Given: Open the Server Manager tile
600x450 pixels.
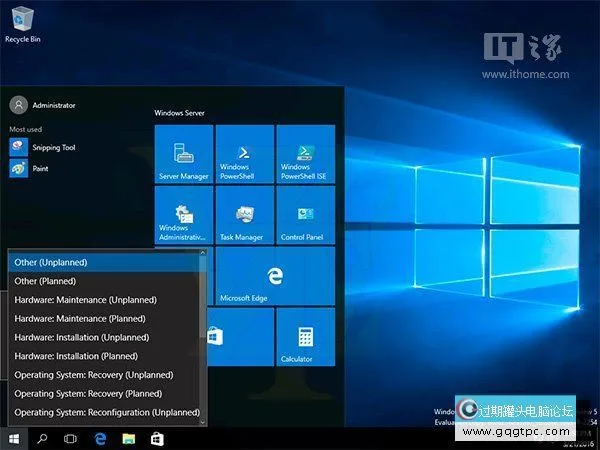Looking at the screenshot, I should [x=184, y=154].
